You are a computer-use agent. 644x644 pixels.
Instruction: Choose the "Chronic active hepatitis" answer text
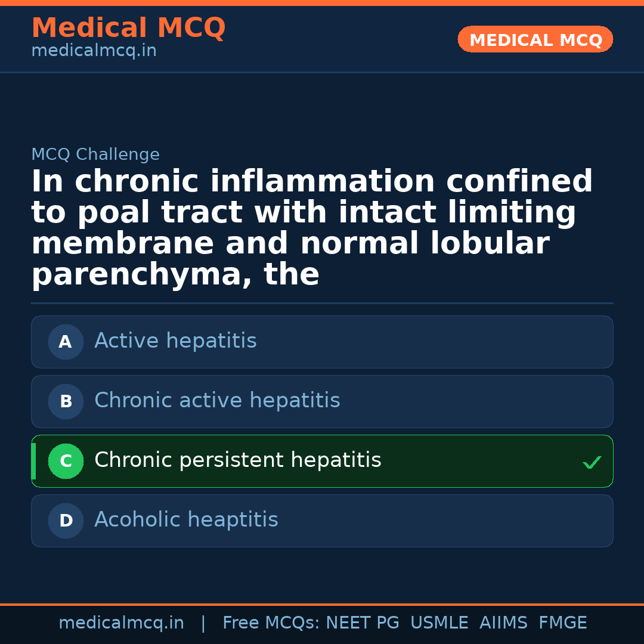pos(217,401)
